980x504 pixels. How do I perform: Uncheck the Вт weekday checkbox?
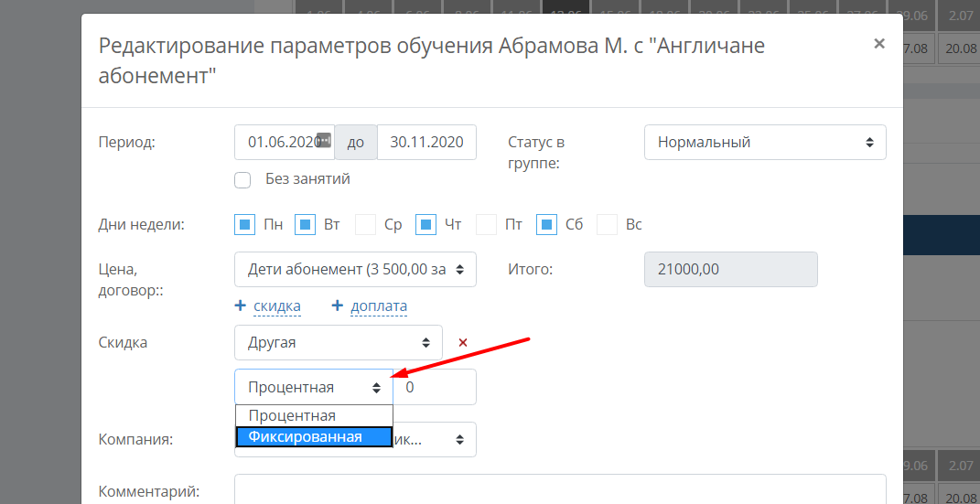point(305,224)
